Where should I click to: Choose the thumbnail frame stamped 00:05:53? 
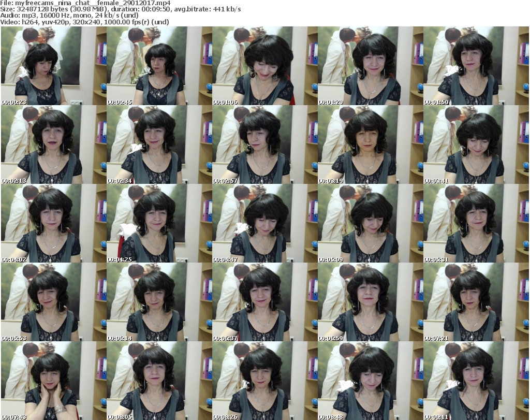pos(54,302)
